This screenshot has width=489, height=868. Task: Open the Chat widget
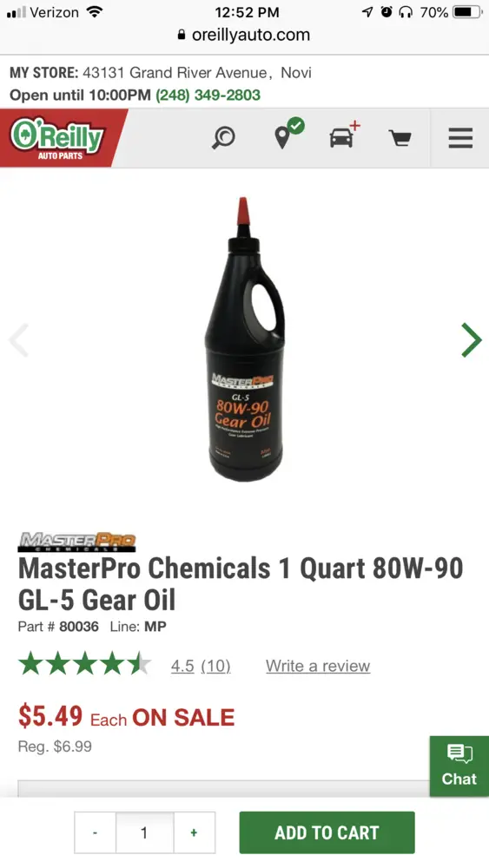coord(459,766)
